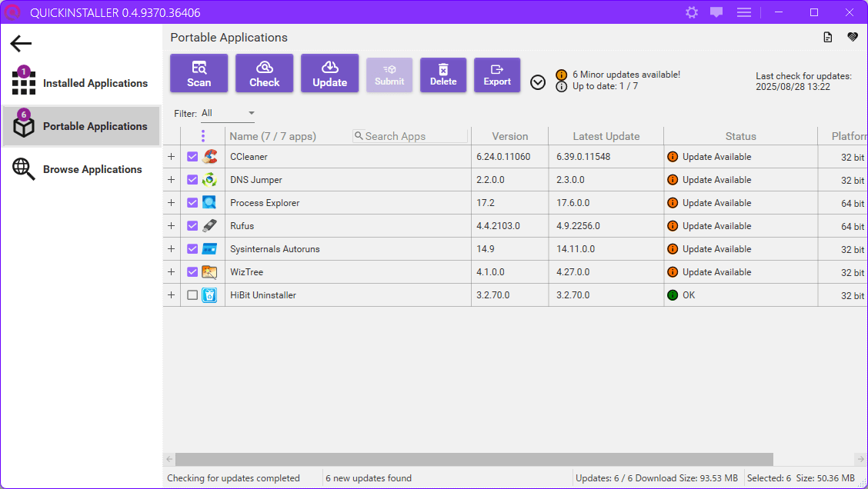This screenshot has width=868, height=489.
Task: Click the orange status icon for WizTree
Action: [x=673, y=272]
